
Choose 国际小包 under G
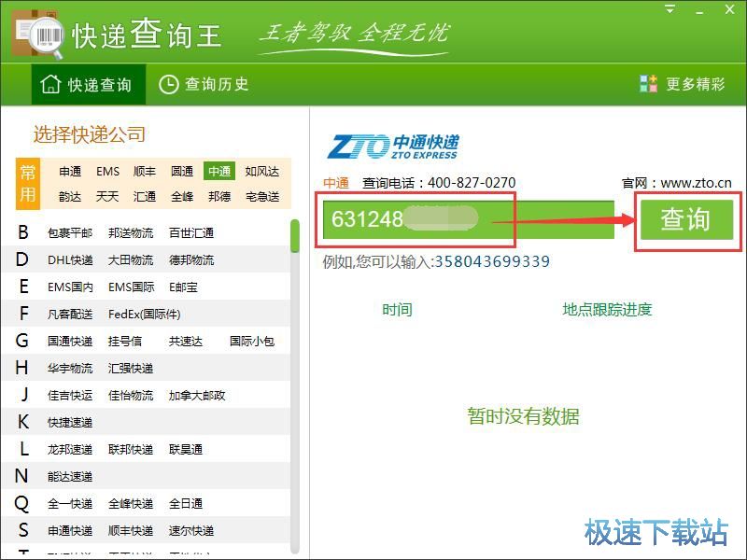(x=251, y=342)
